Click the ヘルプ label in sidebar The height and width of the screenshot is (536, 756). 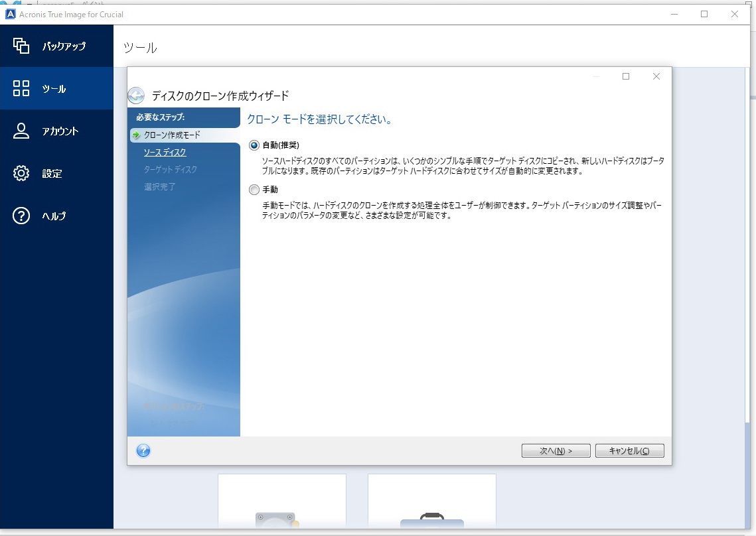pyautogui.click(x=54, y=216)
